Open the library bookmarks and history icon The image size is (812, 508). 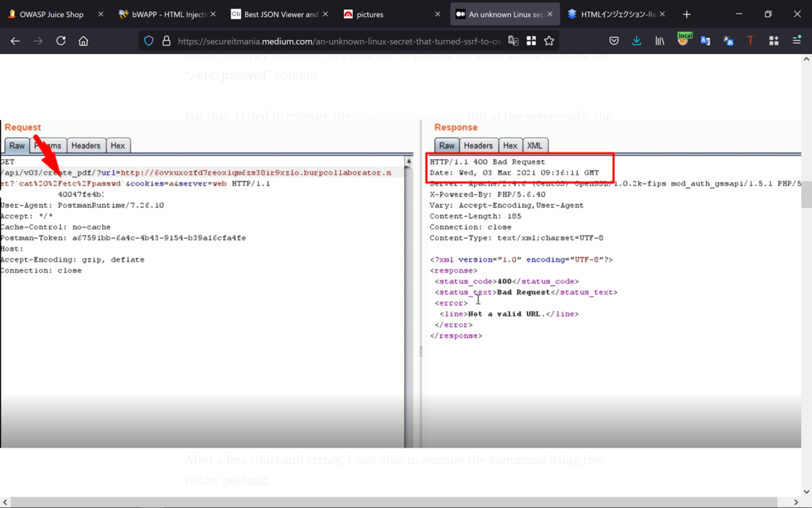660,41
